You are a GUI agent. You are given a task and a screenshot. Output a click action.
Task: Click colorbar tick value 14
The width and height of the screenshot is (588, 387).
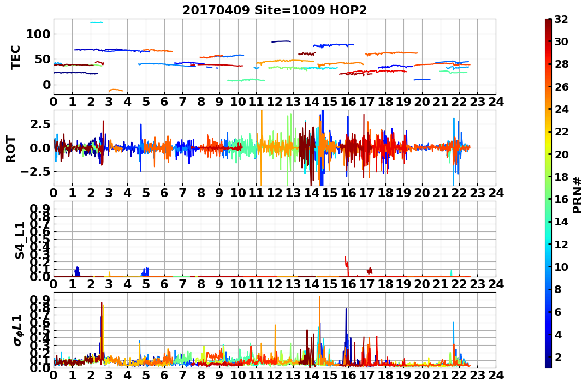click(561, 222)
